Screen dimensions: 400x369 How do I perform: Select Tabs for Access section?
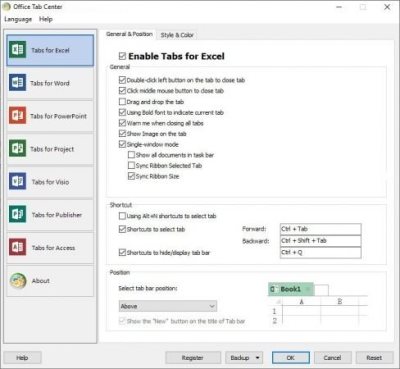50,248
